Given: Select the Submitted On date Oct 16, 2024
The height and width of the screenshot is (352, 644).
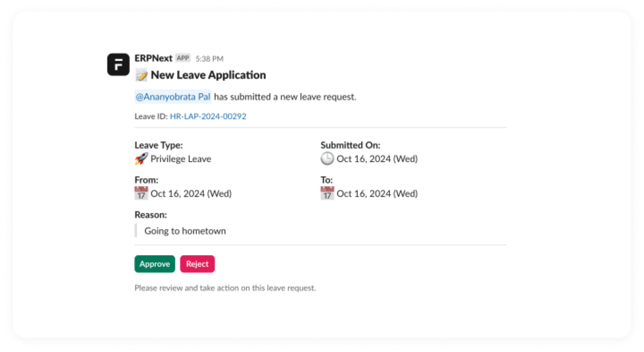Looking at the screenshot, I should coord(376,158).
